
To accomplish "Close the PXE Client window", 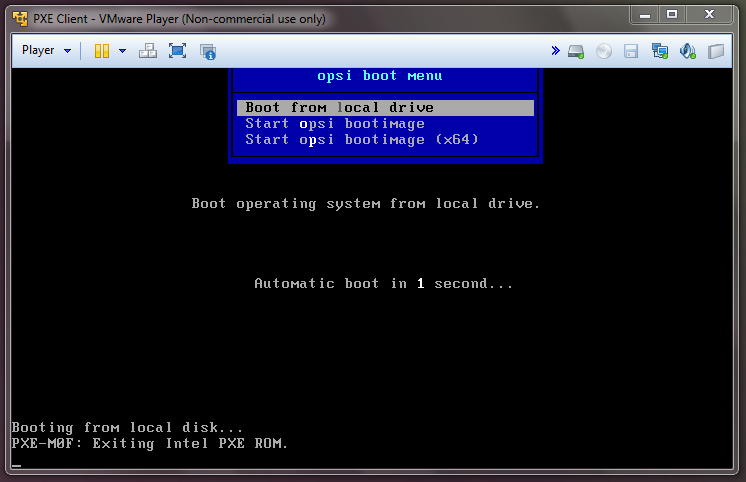I will (x=709, y=15).
